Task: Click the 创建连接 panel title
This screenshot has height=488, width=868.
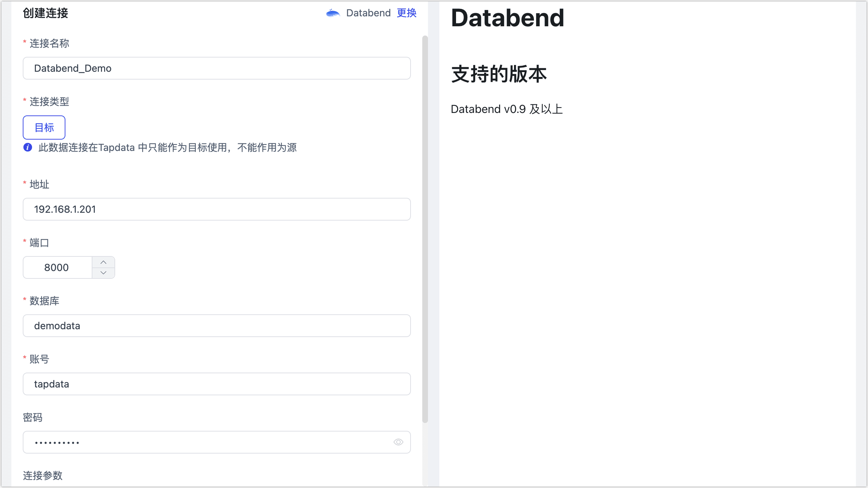Action: [x=45, y=13]
